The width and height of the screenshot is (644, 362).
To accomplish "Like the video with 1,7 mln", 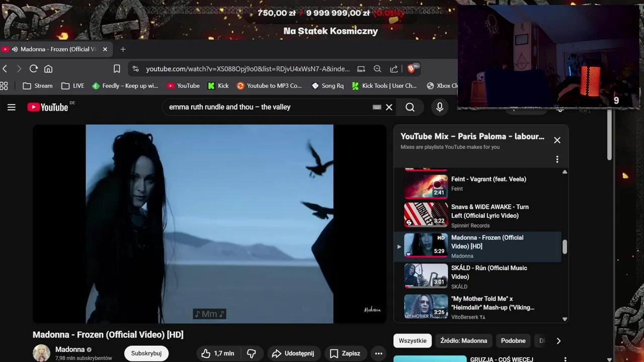I will [x=217, y=353].
